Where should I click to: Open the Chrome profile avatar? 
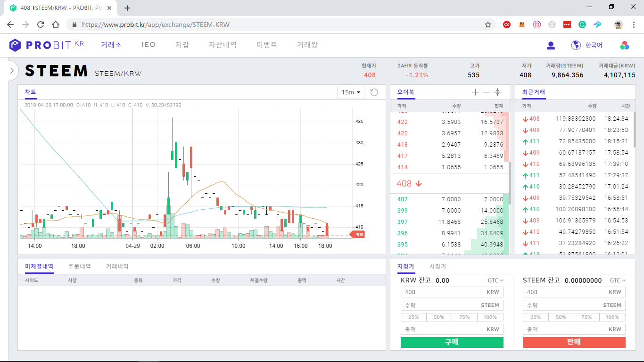tap(618, 25)
